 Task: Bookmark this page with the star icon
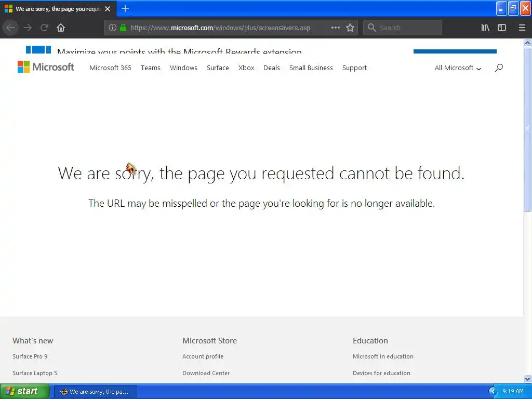350,28
